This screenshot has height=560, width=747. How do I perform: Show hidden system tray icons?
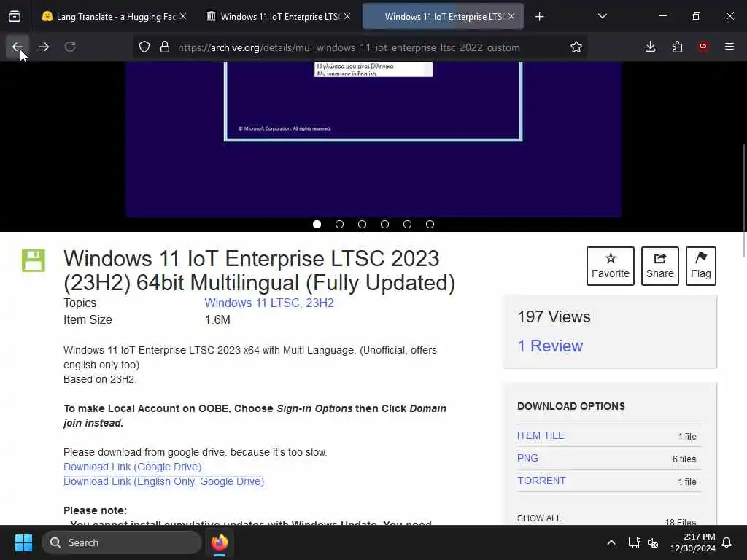[x=611, y=542]
